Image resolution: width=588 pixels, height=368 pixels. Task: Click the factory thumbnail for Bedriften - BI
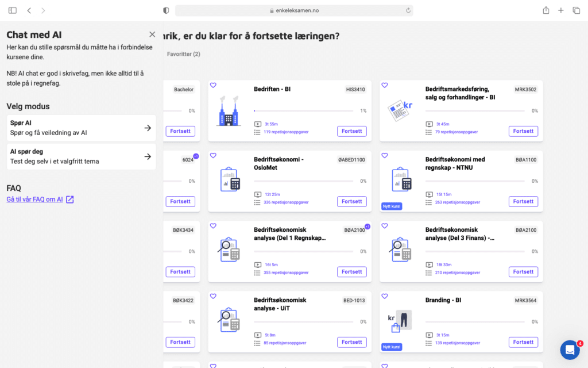[x=229, y=111]
